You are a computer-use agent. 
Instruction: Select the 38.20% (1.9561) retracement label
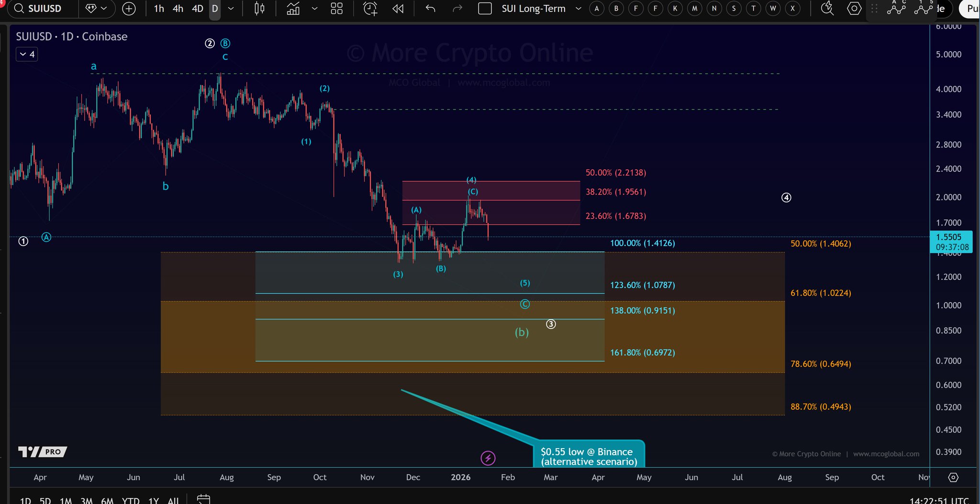615,192
